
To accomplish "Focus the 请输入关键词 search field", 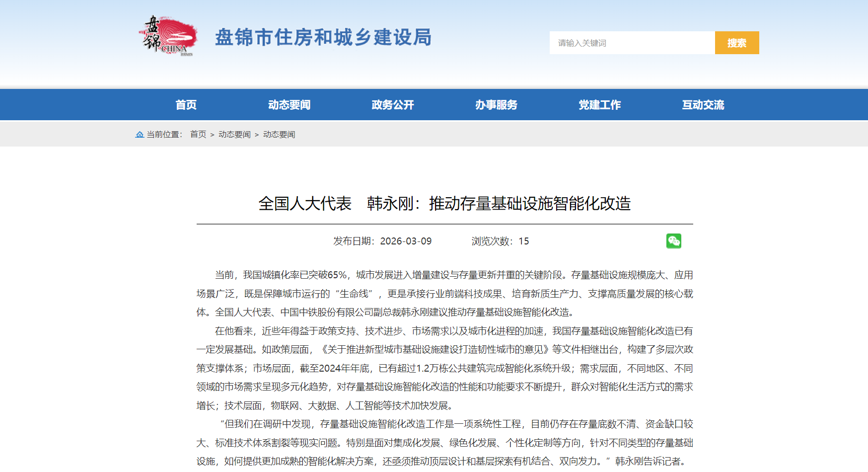I will tap(632, 43).
